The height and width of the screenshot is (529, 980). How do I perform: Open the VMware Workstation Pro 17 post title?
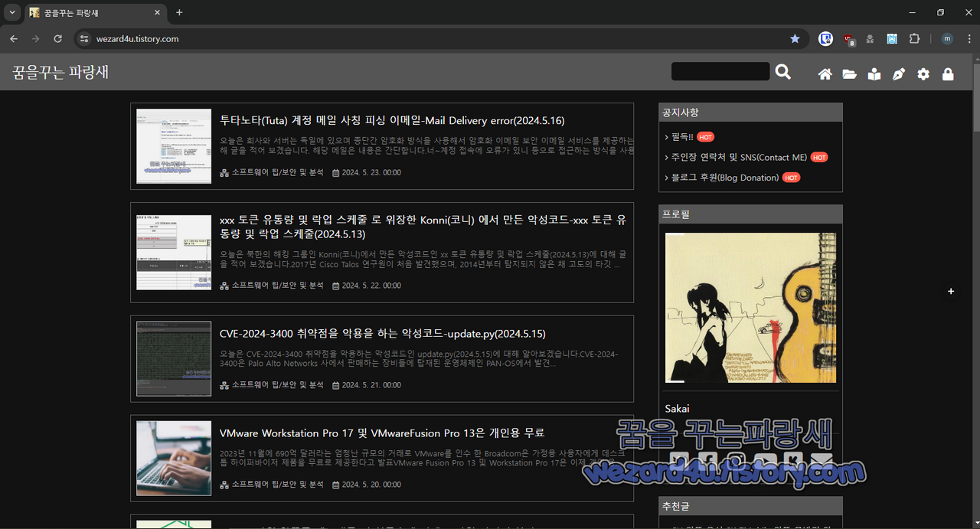coord(382,433)
